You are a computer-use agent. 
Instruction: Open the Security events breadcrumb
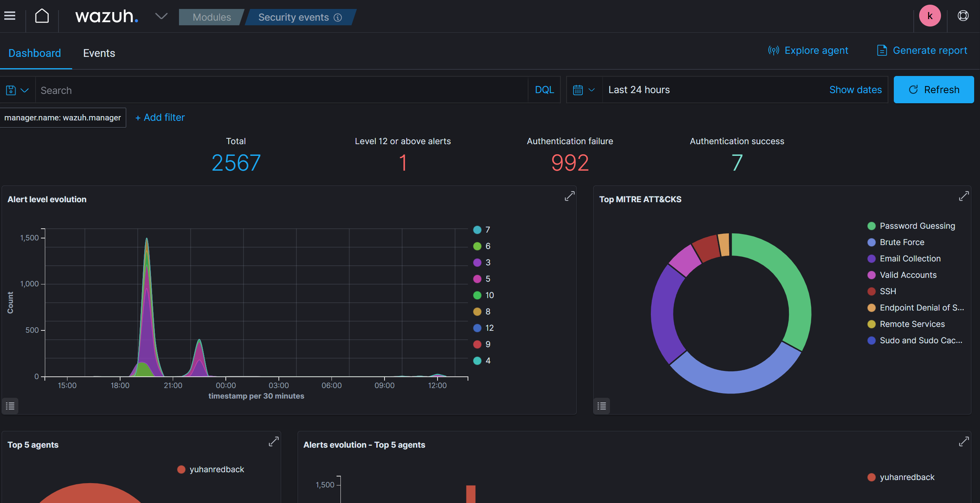click(x=300, y=17)
